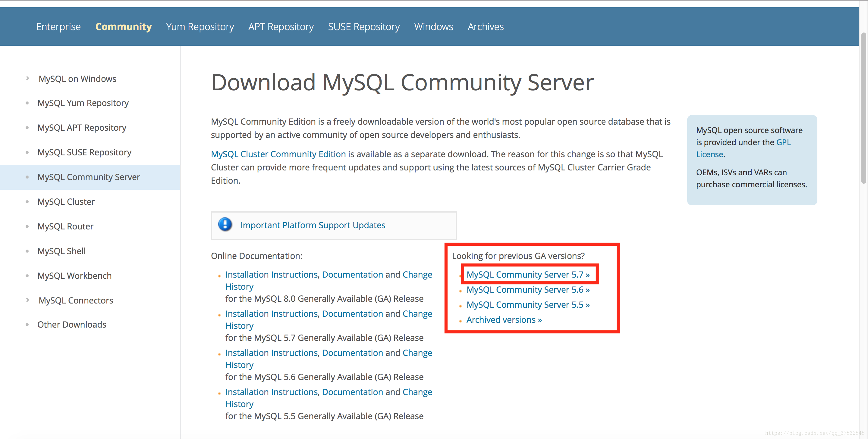Click 'Looking for previous GA versions?' text
This screenshot has height=439, width=868.
click(x=518, y=256)
